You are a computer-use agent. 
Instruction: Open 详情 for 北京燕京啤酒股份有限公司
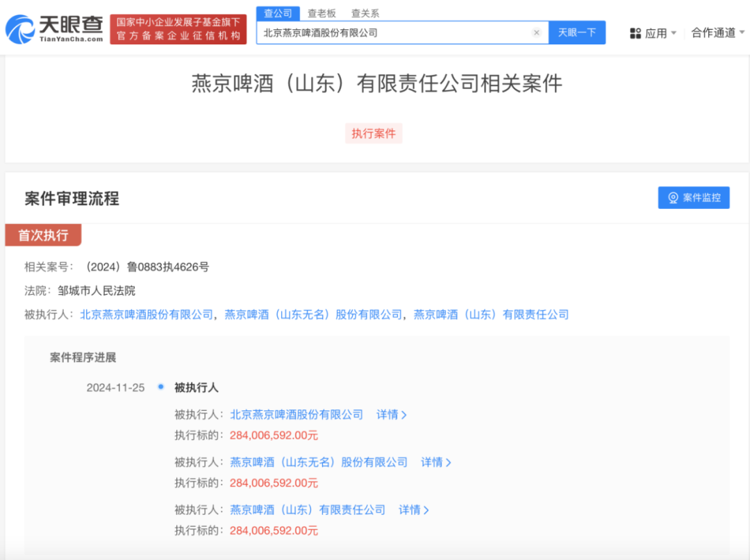click(391, 414)
